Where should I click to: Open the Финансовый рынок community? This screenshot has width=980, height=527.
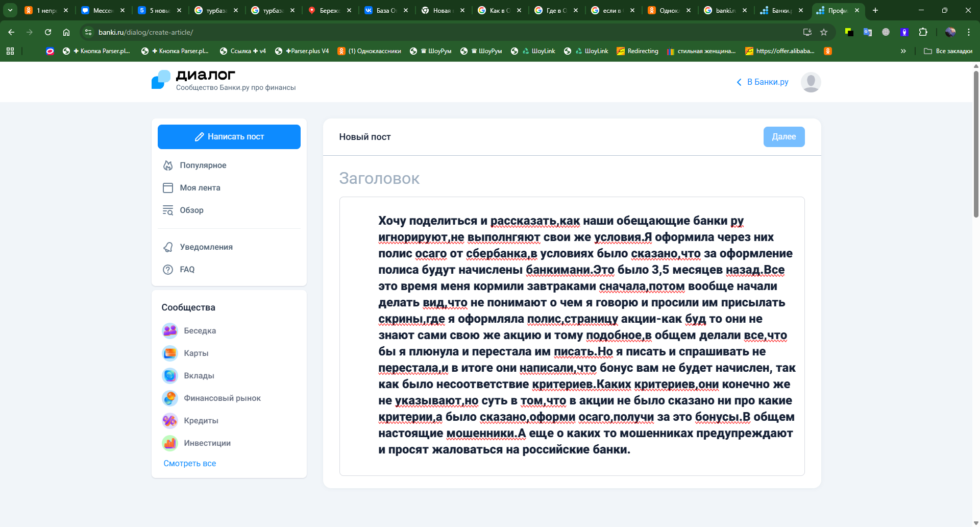211,398
